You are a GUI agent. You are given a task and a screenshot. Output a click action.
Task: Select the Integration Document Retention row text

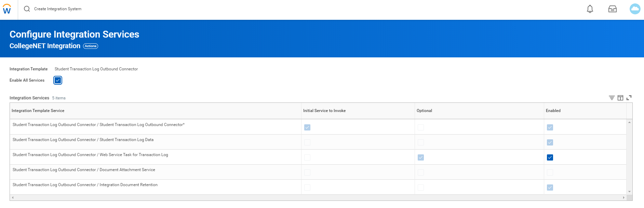pos(85,185)
